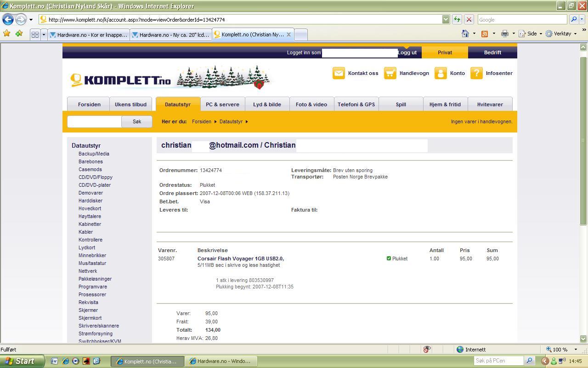Open the Windows Start menu
Image resolution: width=588 pixels, height=368 pixels.
click(x=22, y=361)
